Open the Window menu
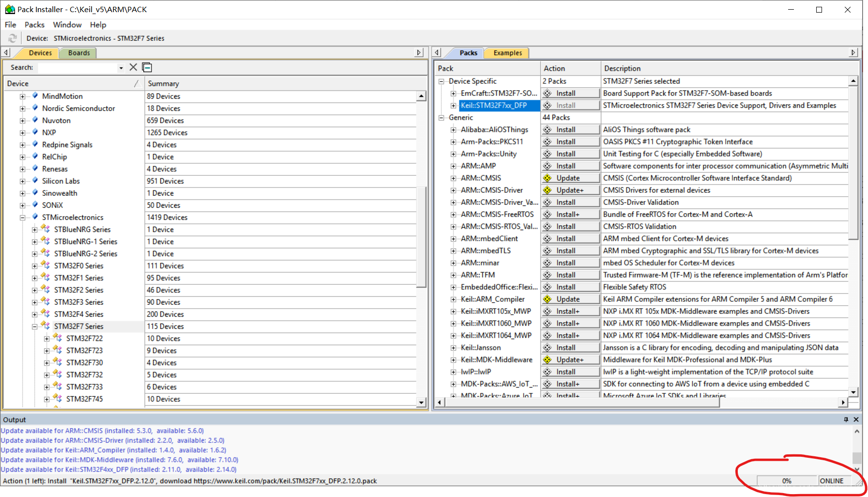The height and width of the screenshot is (497, 868). (67, 25)
